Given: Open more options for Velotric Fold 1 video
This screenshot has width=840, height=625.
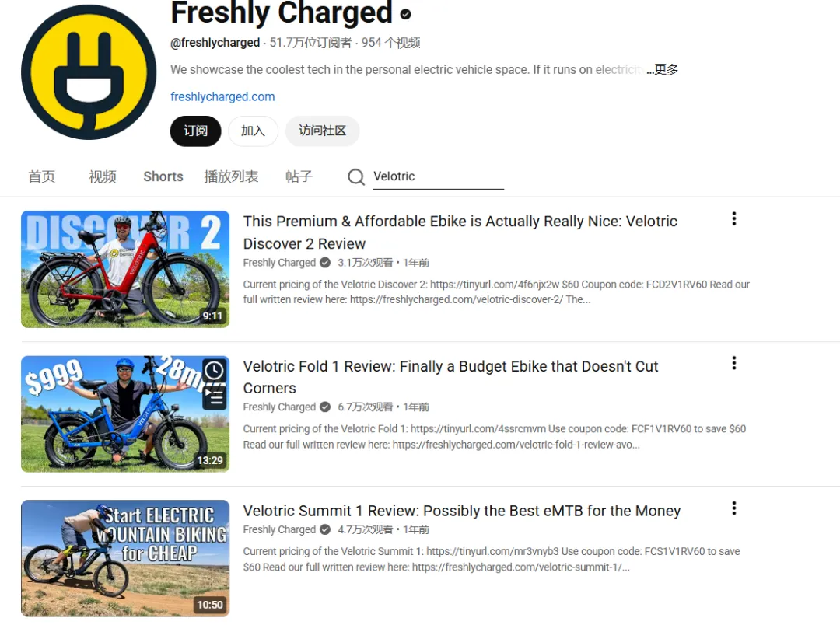Looking at the screenshot, I should (x=734, y=363).
